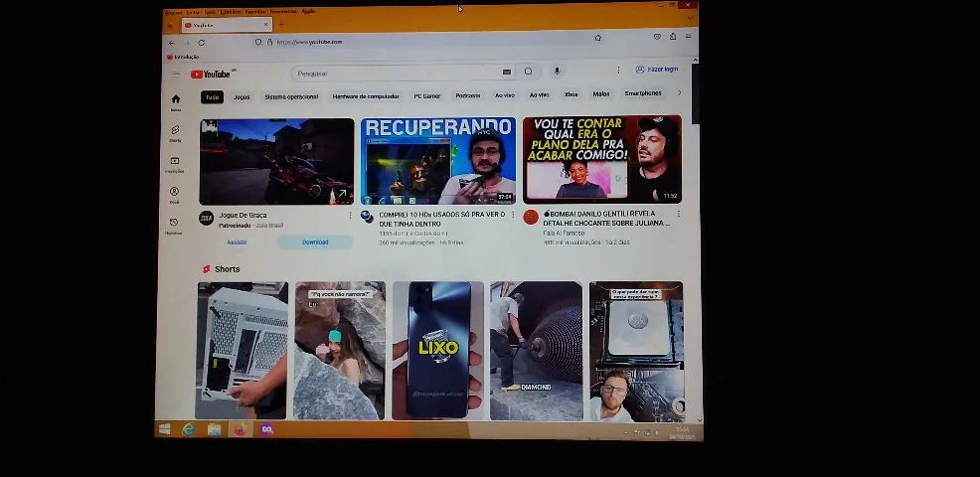Open the tracking protection shield icon
The height and width of the screenshot is (477, 980).
point(258,42)
